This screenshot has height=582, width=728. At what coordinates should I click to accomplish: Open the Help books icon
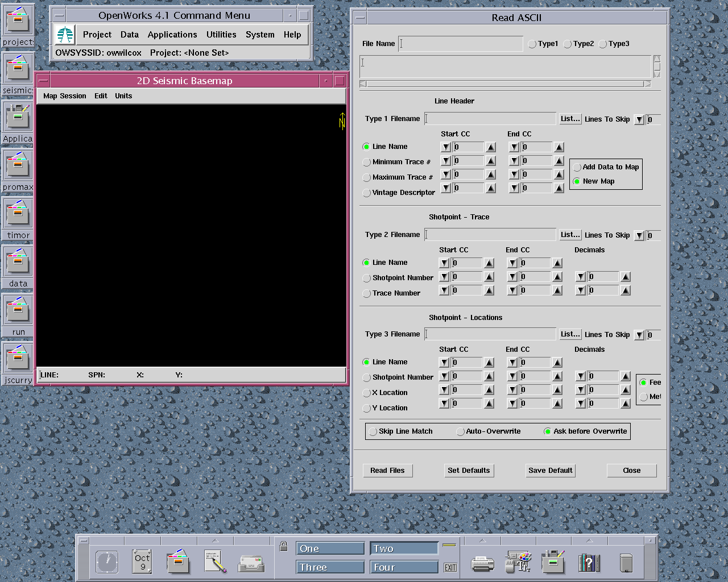click(589, 563)
